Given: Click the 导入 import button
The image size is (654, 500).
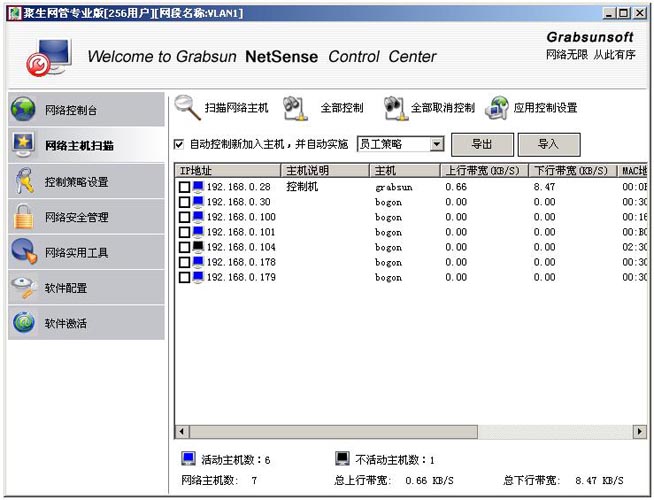Looking at the screenshot, I should coord(548,145).
